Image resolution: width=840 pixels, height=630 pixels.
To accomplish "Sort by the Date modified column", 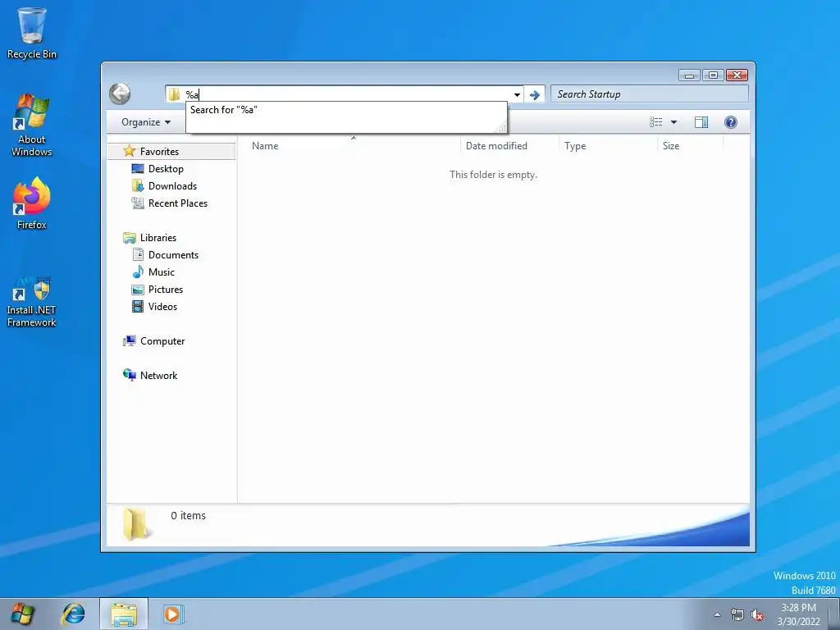I will [x=509, y=146].
